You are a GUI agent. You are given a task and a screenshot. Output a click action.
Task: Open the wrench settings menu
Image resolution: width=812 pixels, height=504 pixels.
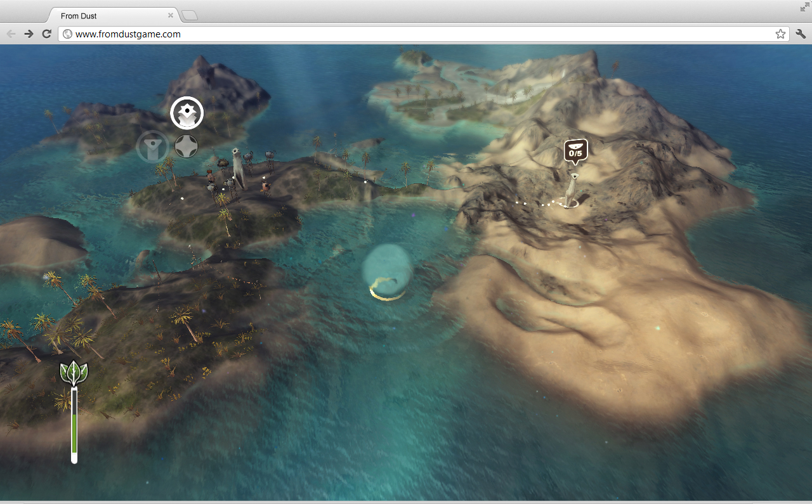coord(801,34)
